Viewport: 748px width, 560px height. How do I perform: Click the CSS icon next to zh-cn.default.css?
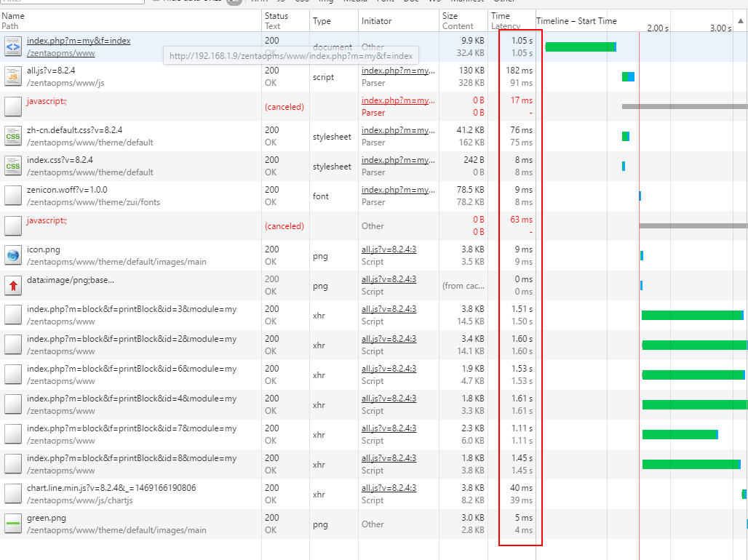(13, 136)
